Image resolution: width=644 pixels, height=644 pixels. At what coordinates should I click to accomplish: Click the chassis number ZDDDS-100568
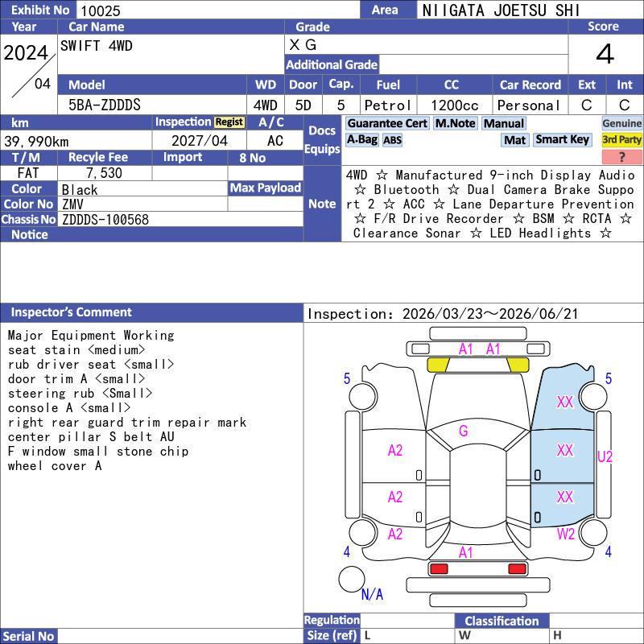pos(105,220)
